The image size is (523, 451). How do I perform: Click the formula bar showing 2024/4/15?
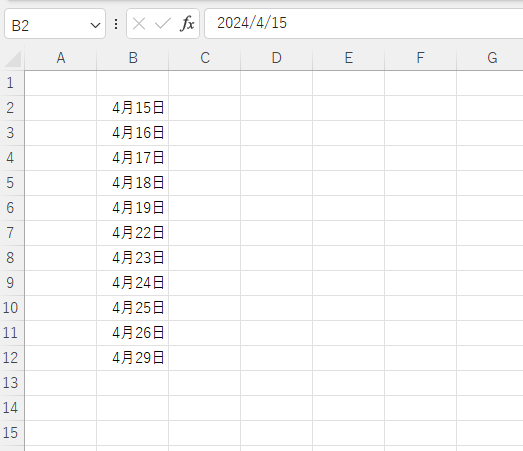point(364,24)
